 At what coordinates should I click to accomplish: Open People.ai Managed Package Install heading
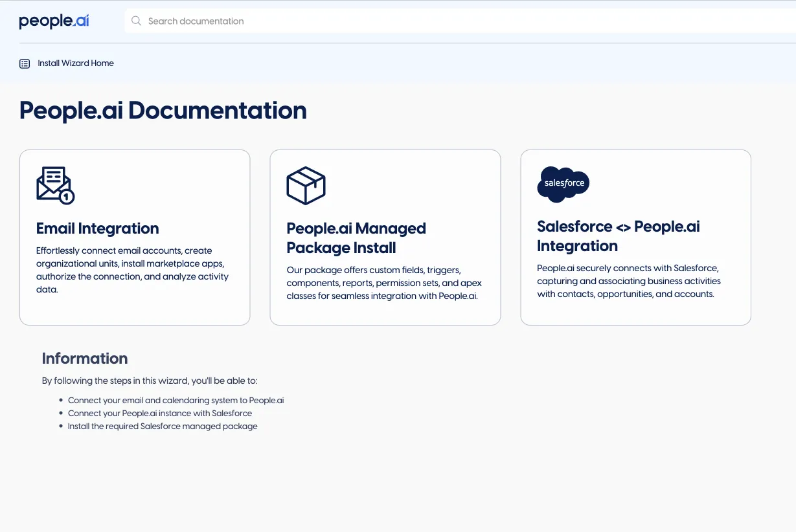(x=356, y=238)
